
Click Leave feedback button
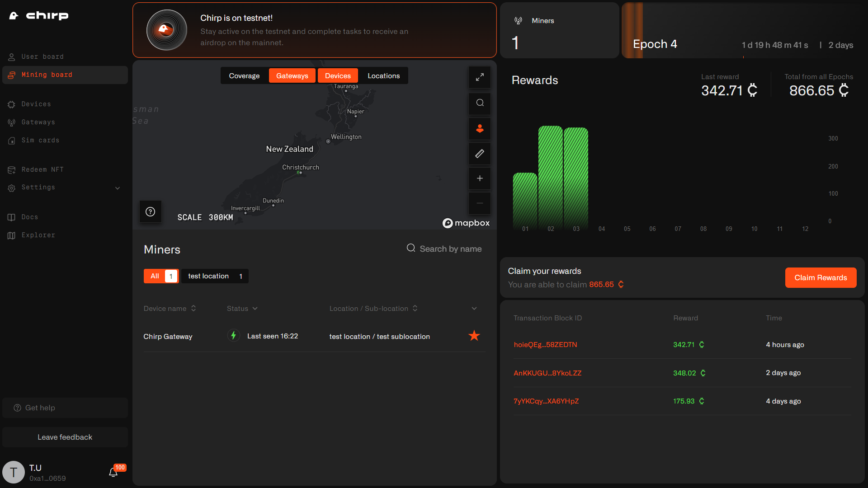[x=65, y=437]
